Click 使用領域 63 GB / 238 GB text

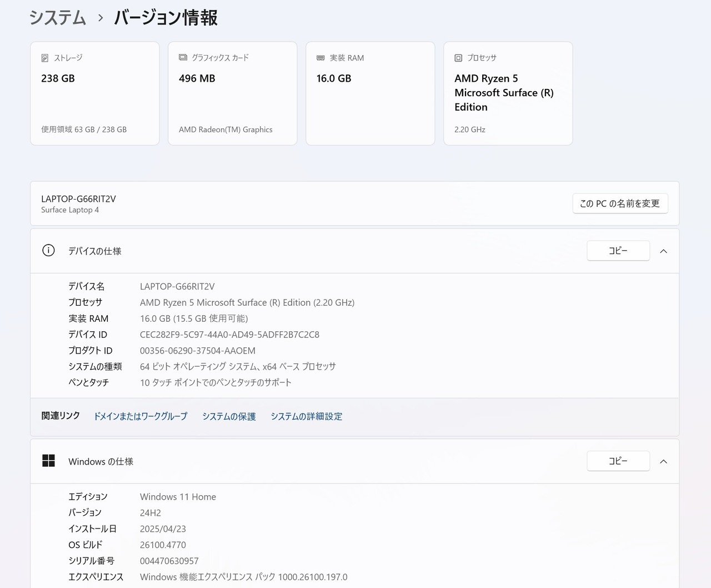(x=84, y=129)
